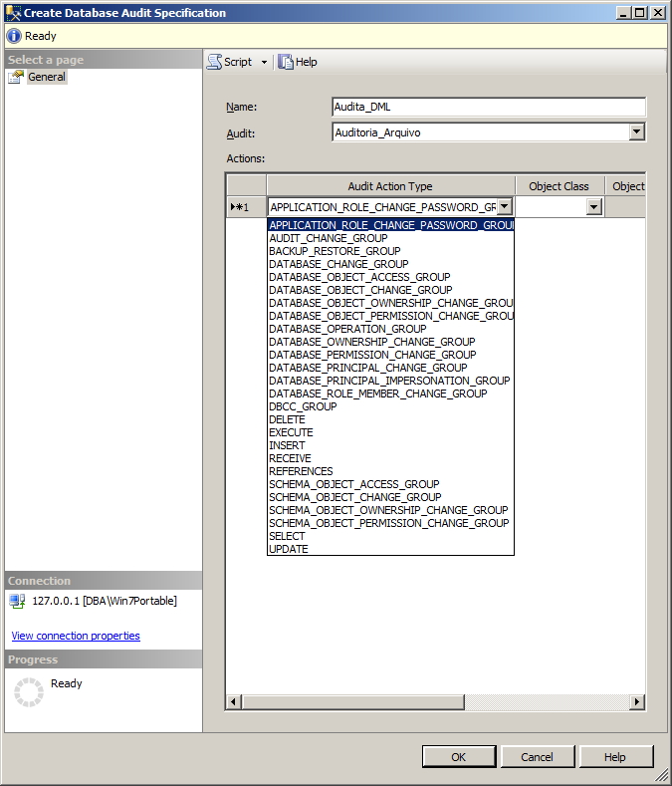The height and width of the screenshot is (786, 672).
Task: Pick DATABASE_ROLE_MEMBER_CHANGE_GROUP item
Action: click(391, 394)
